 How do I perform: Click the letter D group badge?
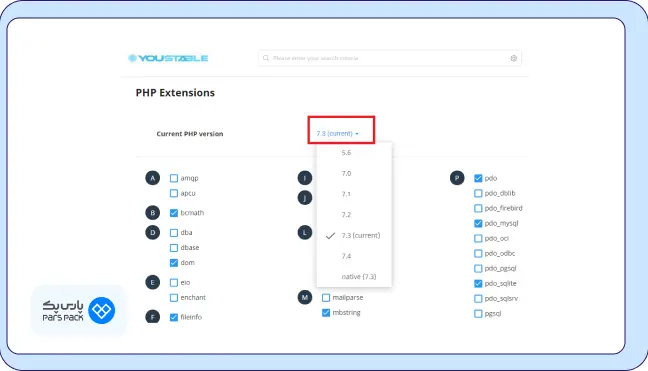pos(152,233)
